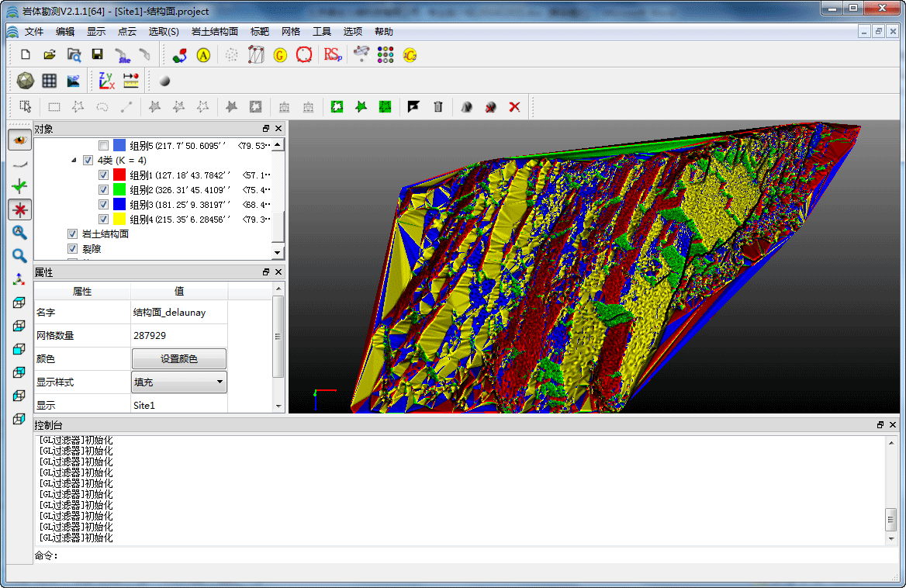Image resolution: width=906 pixels, height=588 pixels.
Task: Click the green swatch for 组别2
Action: pos(119,189)
